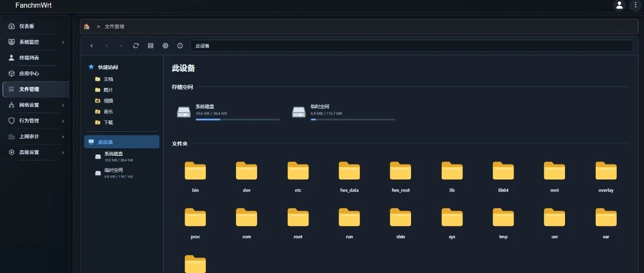
Task: Switch file view using the grid icon
Action: (x=150, y=46)
